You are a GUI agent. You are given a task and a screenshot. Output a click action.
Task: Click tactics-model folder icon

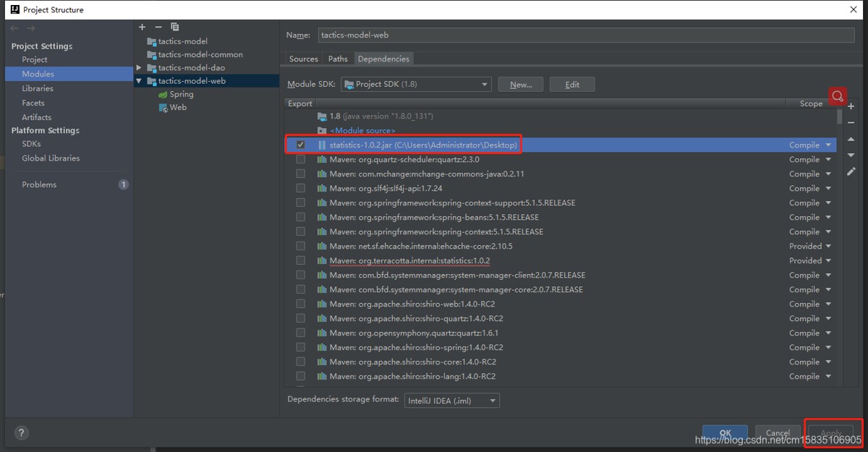click(x=152, y=41)
